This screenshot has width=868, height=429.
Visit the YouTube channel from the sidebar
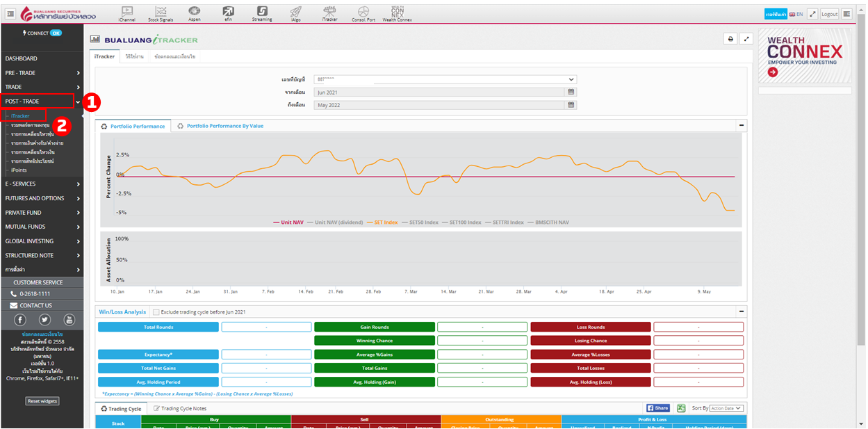[x=69, y=320]
